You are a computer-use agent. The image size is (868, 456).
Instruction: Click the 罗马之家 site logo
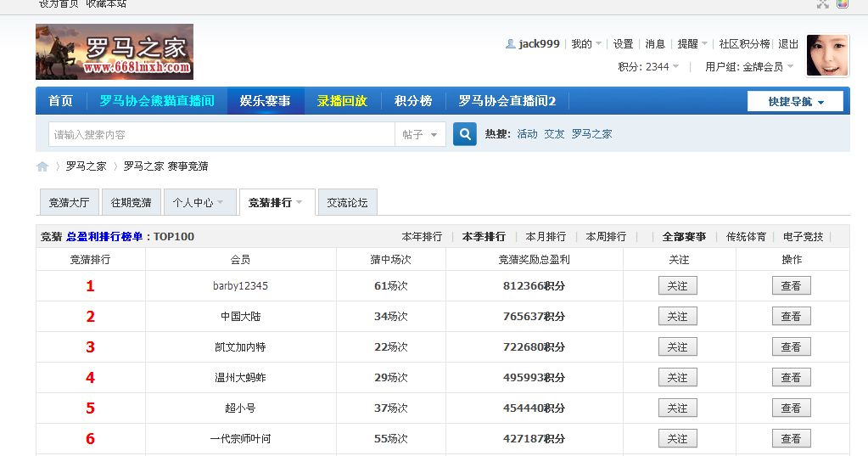pos(115,52)
